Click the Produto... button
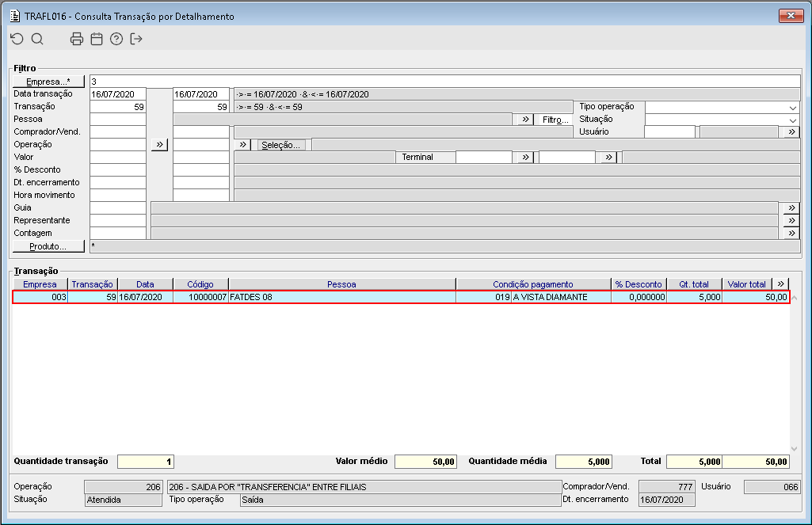The height and width of the screenshot is (525, 812). (x=48, y=246)
